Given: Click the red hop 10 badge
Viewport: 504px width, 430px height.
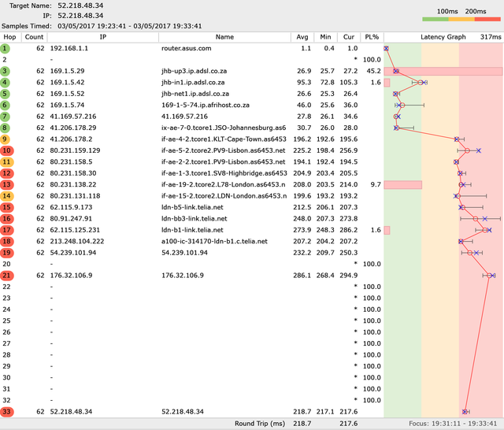Looking at the screenshot, I should [x=6, y=150].
